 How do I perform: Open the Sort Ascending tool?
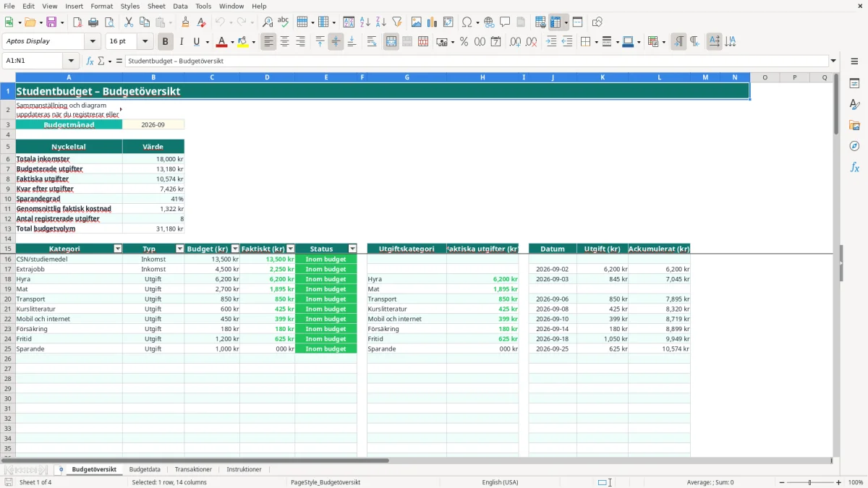tap(365, 22)
